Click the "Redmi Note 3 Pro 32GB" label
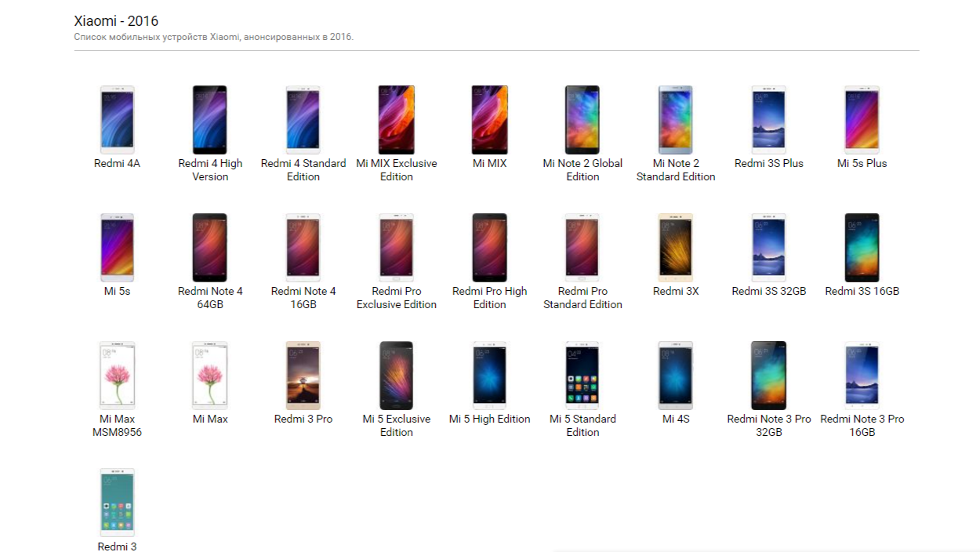The image size is (980, 552). point(769,426)
